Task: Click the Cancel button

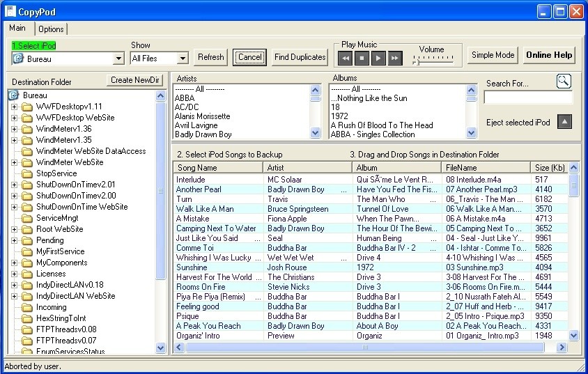Action: [x=249, y=57]
